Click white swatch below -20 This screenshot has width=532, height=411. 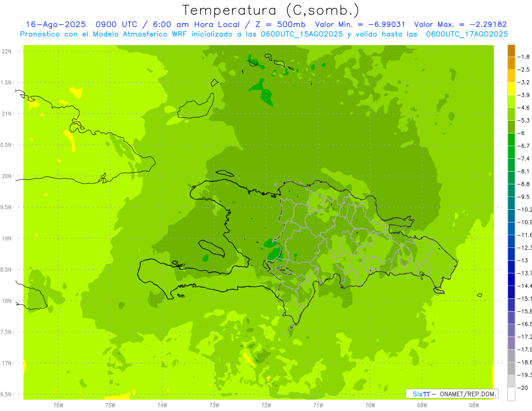[x=511, y=394]
